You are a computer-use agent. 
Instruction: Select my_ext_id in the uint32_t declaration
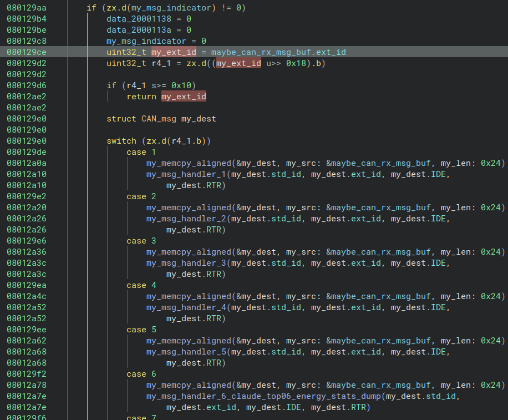(x=174, y=52)
